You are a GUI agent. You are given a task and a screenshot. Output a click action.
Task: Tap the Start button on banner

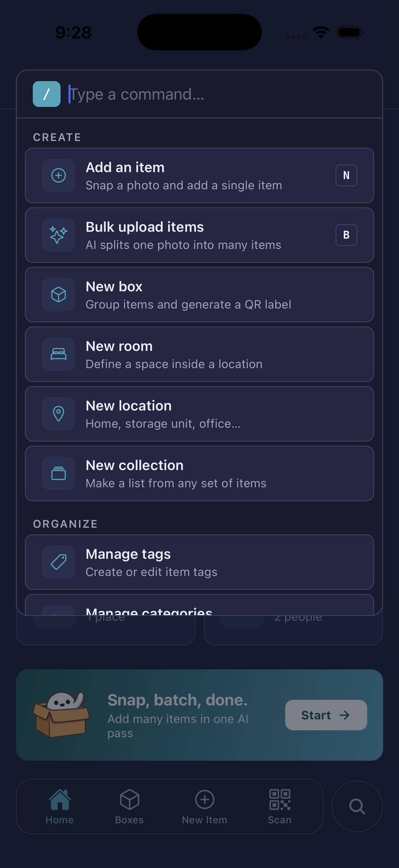(326, 715)
